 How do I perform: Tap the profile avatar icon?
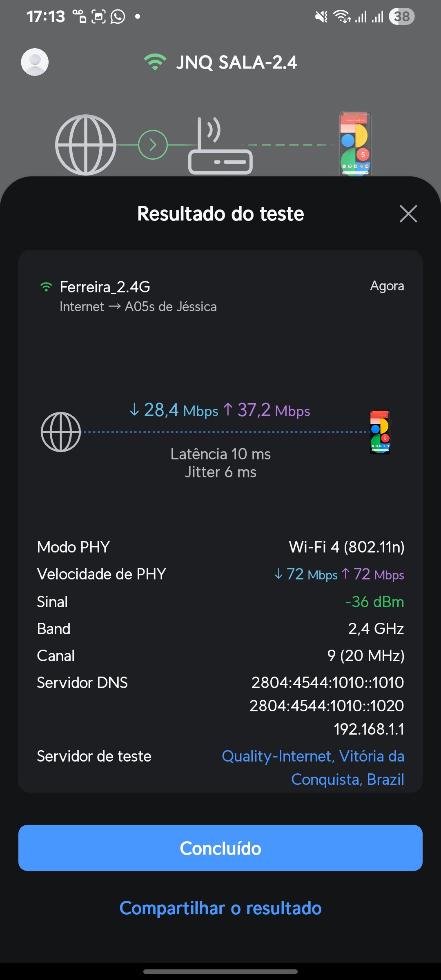[x=35, y=62]
